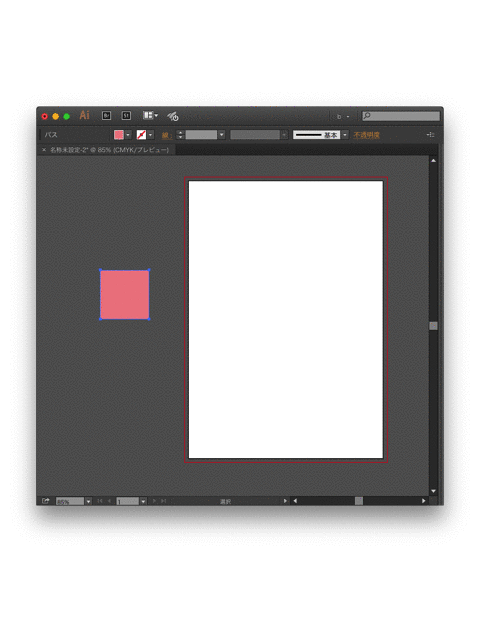Open the artboard navigation dropdown
Viewport: 480px width, 640px height.
pyautogui.click(x=143, y=501)
